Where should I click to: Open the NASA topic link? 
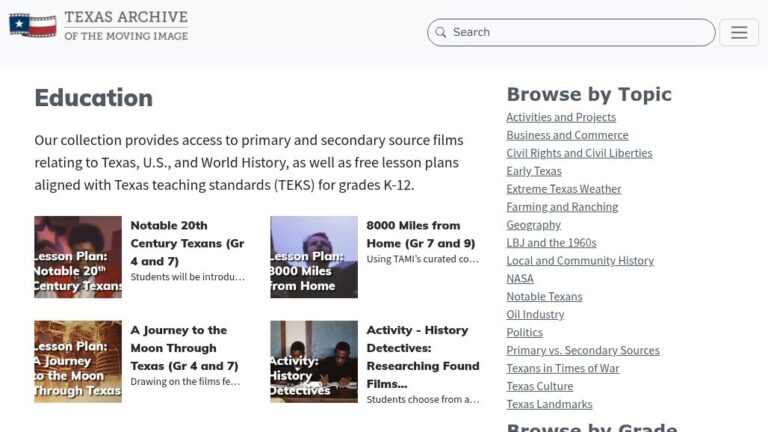click(520, 279)
